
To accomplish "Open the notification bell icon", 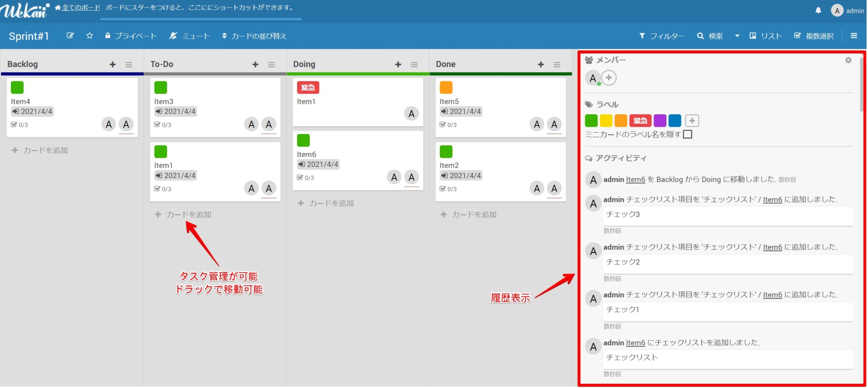I will pos(819,10).
